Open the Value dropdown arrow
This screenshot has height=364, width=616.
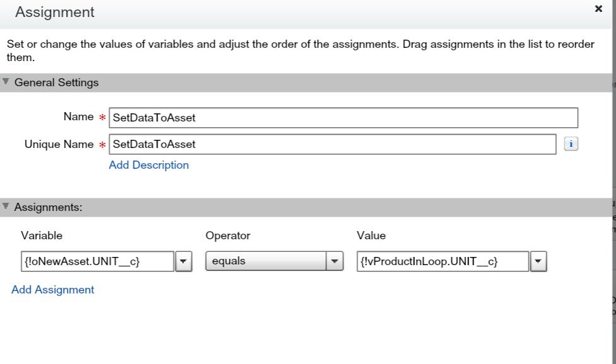538,261
